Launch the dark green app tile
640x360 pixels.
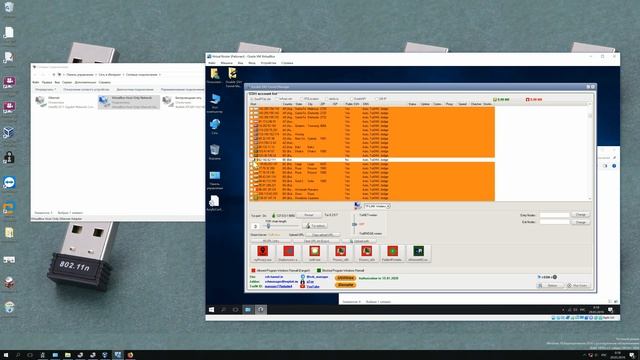click(x=418, y=252)
